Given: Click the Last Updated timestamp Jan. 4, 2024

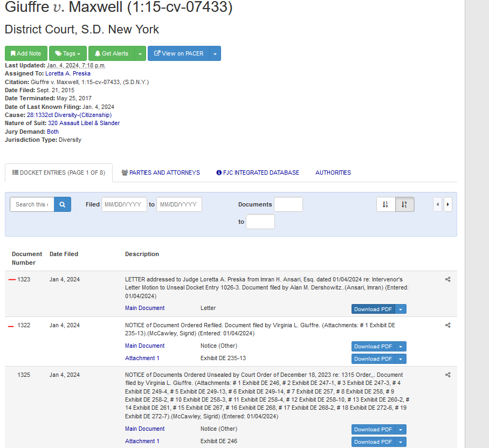Looking at the screenshot, I should 76,65.
